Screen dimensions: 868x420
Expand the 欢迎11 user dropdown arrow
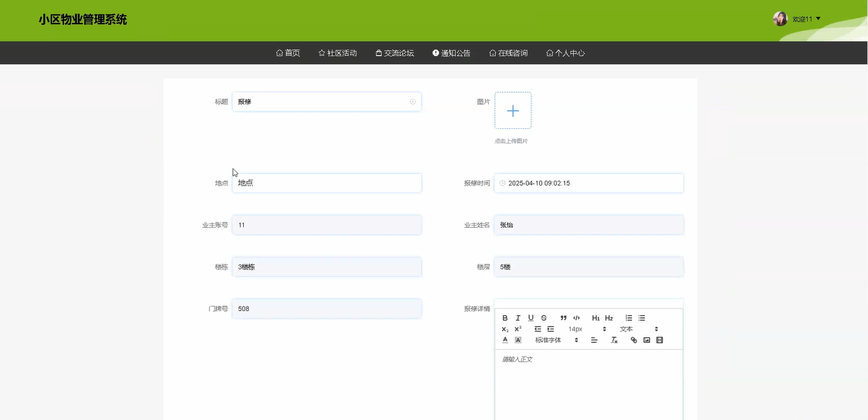(818, 19)
